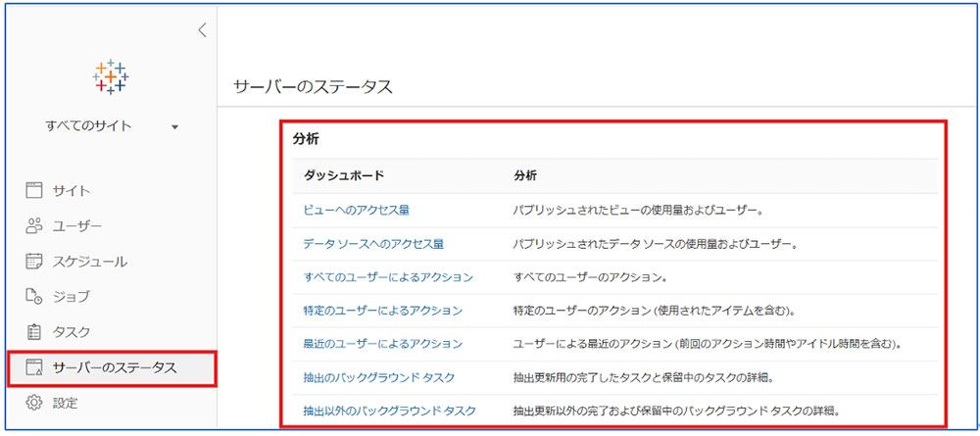Click the Tableau logo icon
This screenshot has height=436, width=980.
(111, 75)
